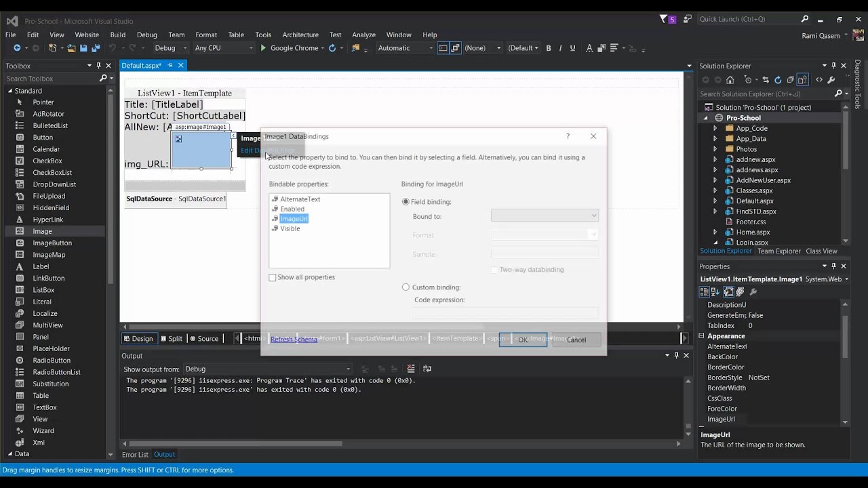Click the Events lightning icon in the Properties panel
The height and width of the screenshot is (488, 868).
point(741,291)
